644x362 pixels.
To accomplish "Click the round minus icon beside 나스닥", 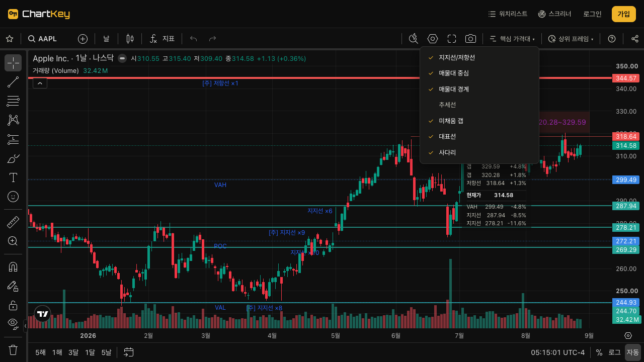I will (122, 59).
